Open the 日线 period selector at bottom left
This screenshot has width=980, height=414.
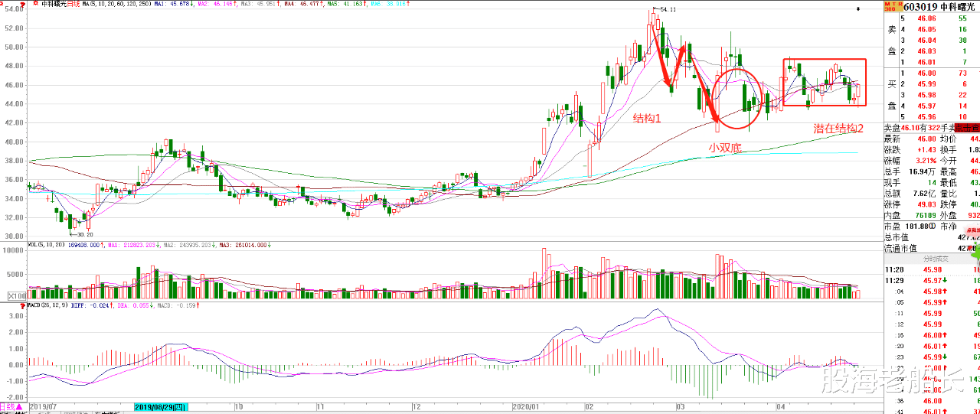(x=11, y=406)
